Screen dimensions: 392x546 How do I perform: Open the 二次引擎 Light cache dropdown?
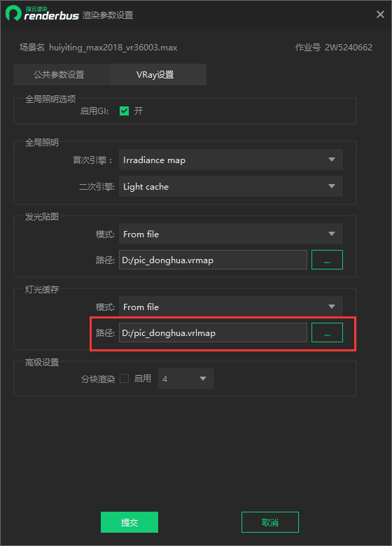(231, 186)
